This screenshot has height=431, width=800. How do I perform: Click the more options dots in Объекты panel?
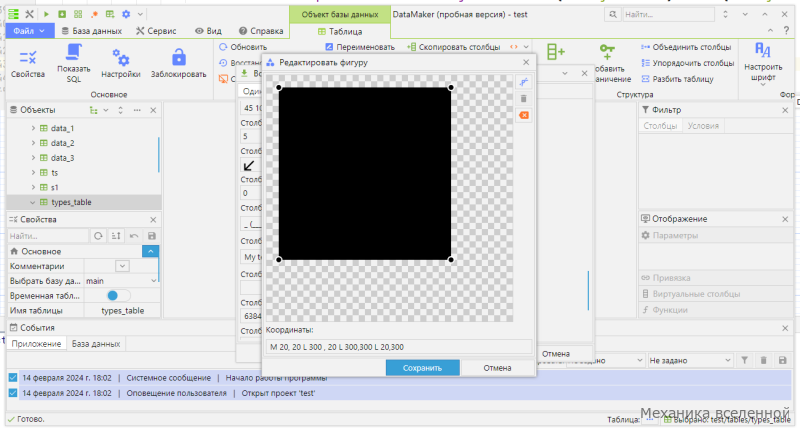pos(137,110)
